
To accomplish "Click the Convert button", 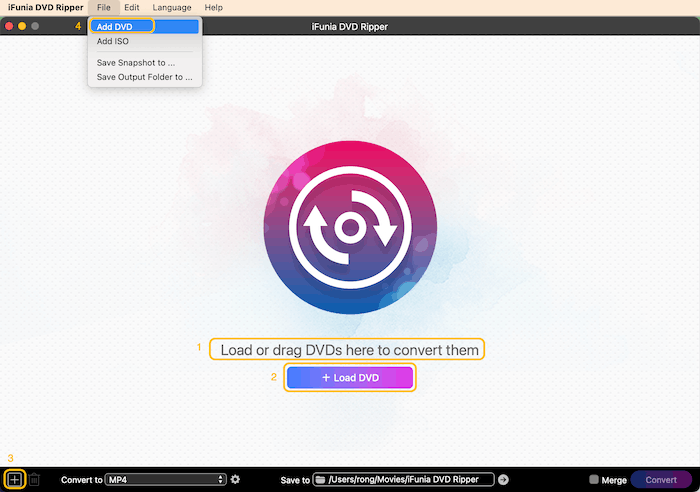I will click(660, 480).
